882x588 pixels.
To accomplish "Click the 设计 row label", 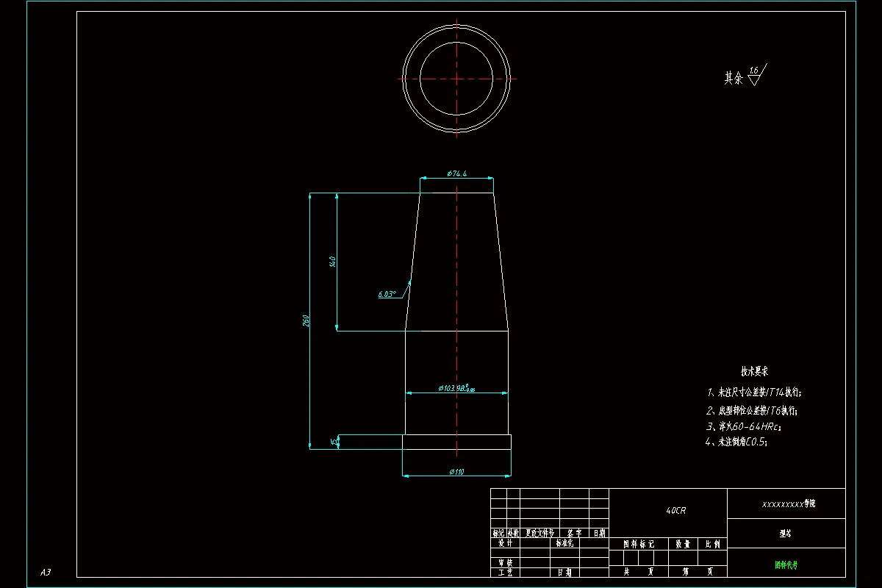I will [506, 543].
